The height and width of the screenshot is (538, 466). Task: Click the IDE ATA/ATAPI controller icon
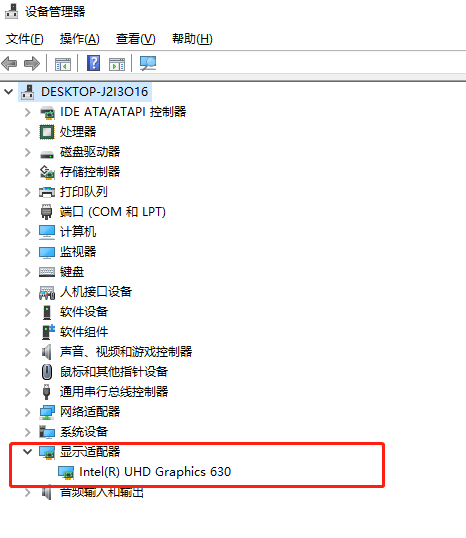coord(47,113)
